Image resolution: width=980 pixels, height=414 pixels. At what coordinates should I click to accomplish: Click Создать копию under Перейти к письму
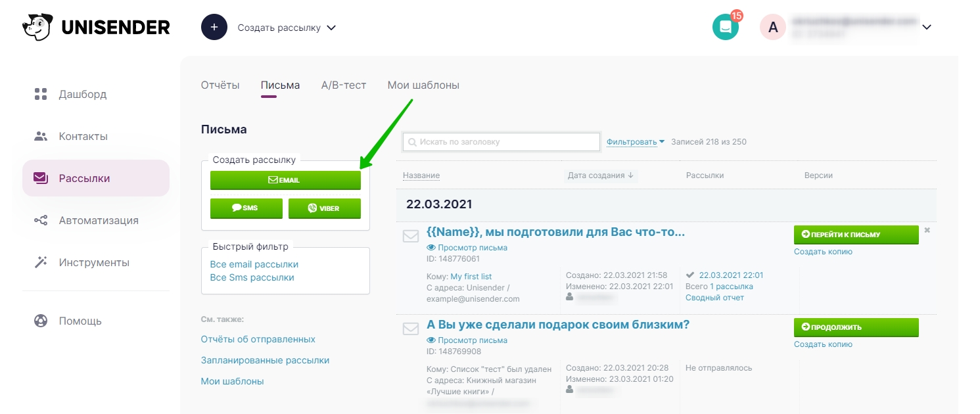coord(823,252)
